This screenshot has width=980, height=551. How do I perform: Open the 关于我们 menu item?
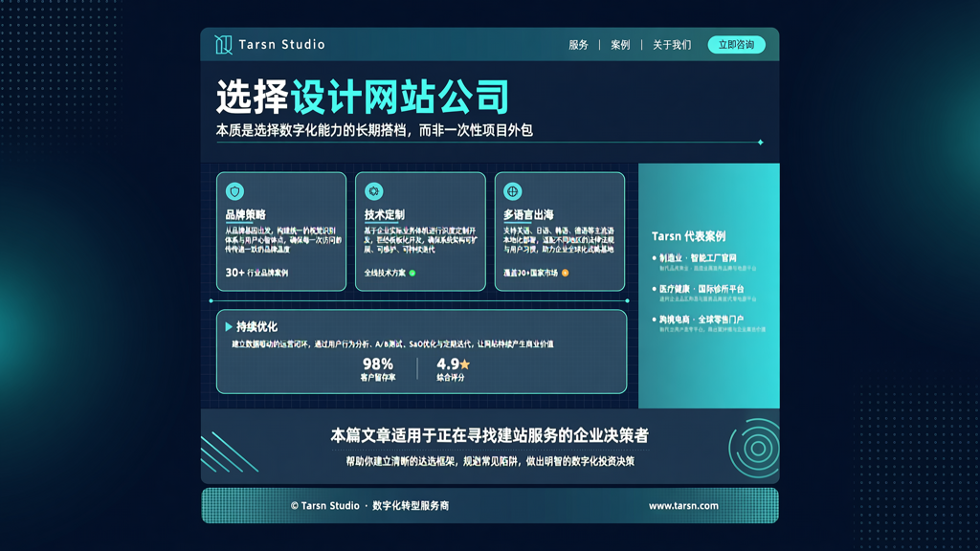pos(672,45)
